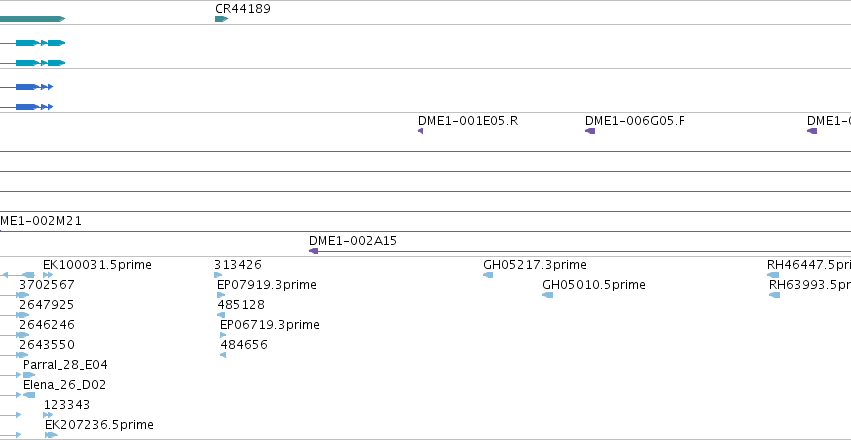Screen dimensions: 851x440
Task: Click the EK100031.5prime label text
Action: pos(97,265)
